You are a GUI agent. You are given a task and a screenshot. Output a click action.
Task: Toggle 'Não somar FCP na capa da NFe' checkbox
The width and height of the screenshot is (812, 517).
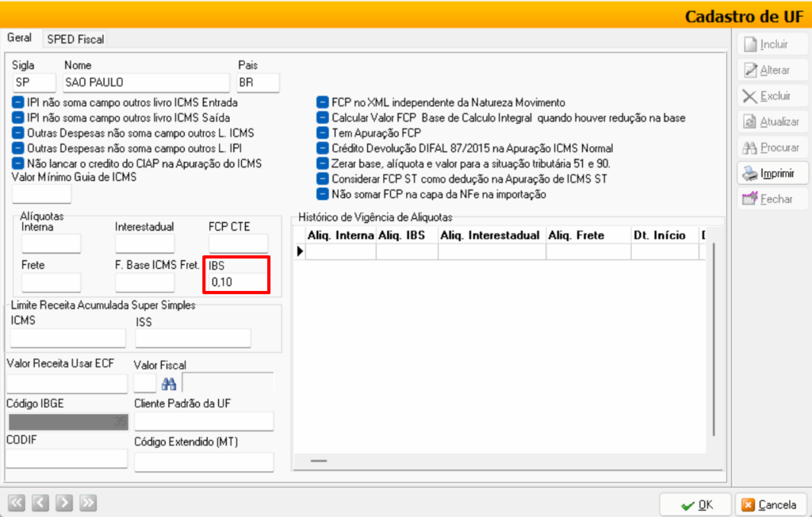323,194
